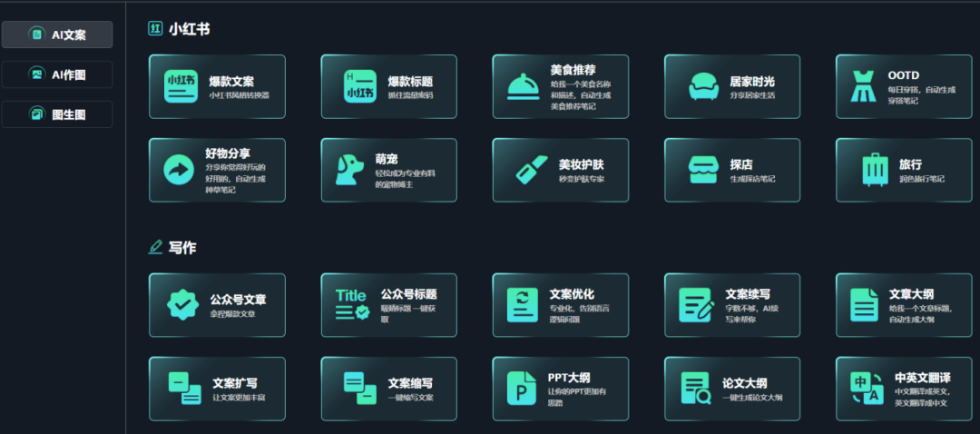Click the lipstick icon for 美妆护肤
The width and height of the screenshot is (980, 434).
tap(532, 170)
